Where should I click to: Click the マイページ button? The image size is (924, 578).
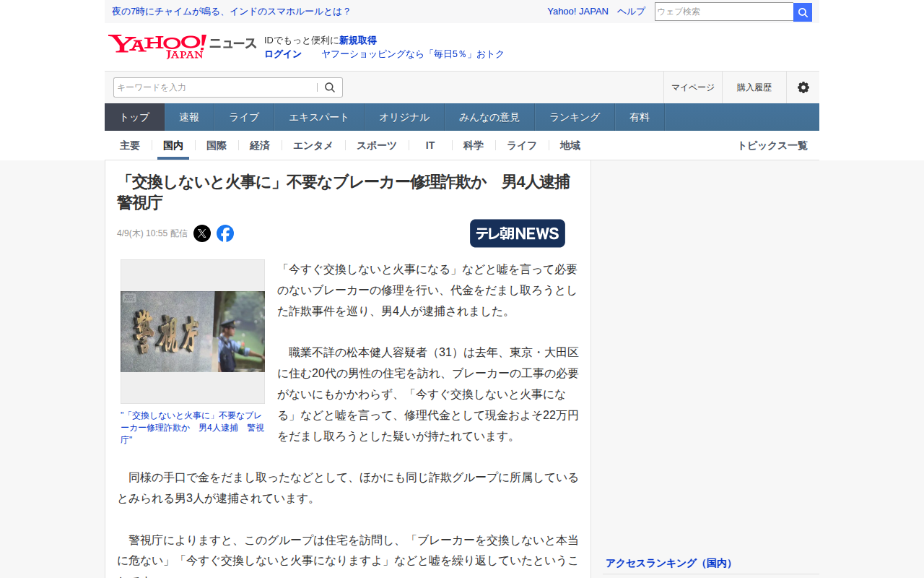pos(693,87)
